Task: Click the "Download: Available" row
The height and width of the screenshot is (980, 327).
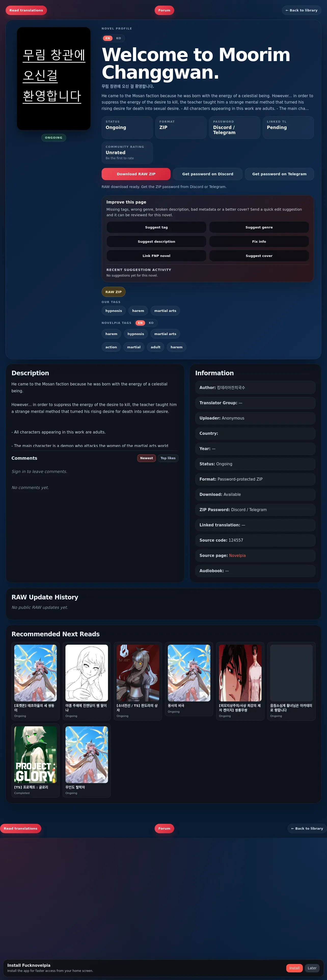Action: [x=255, y=495]
